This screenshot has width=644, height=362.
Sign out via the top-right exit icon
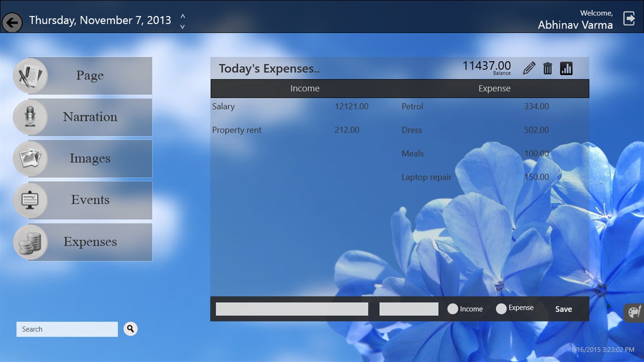pyautogui.click(x=629, y=18)
